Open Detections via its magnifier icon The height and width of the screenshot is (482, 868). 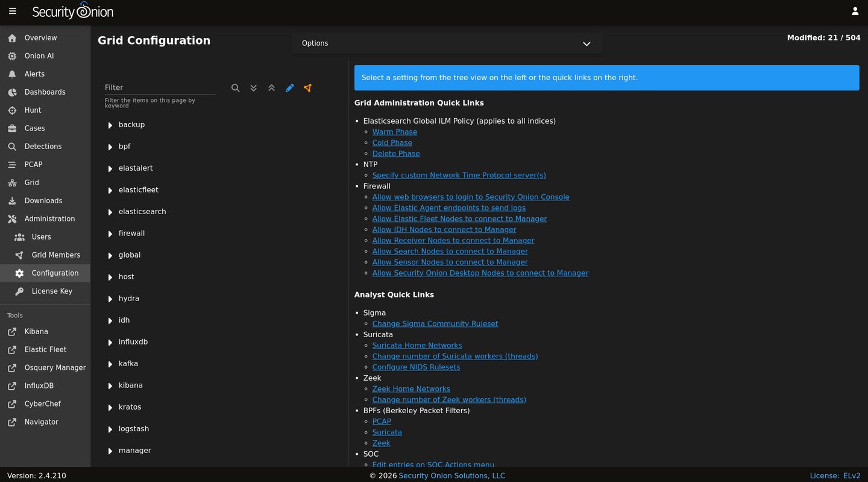[12, 147]
